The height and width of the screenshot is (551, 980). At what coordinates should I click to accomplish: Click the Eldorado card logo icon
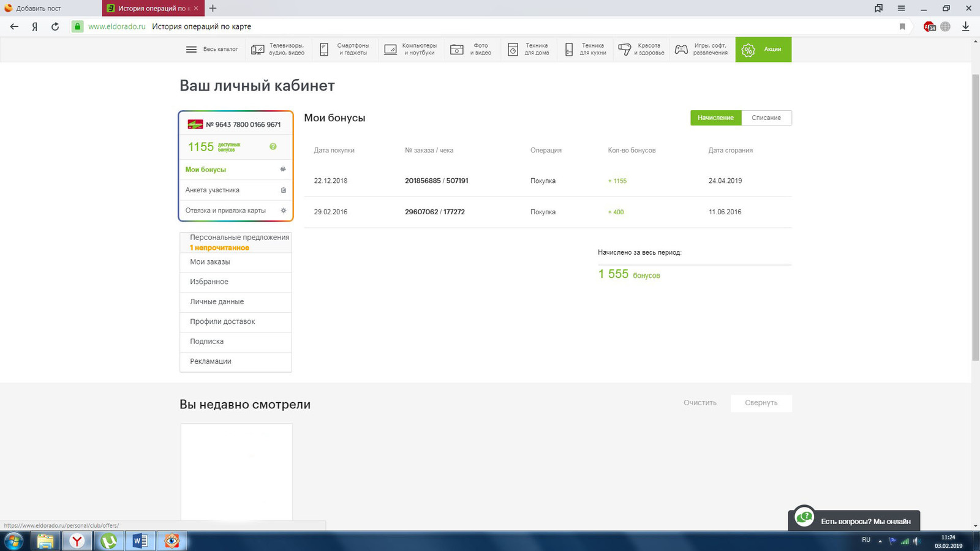tap(195, 124)
